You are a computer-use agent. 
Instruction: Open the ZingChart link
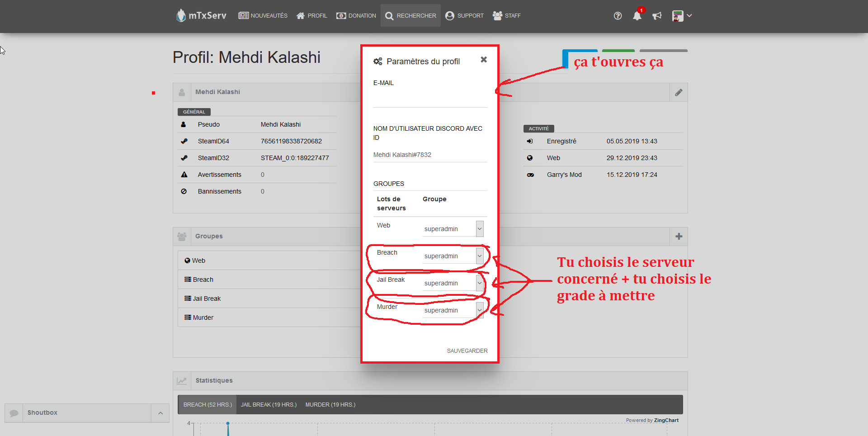point(666,420)
